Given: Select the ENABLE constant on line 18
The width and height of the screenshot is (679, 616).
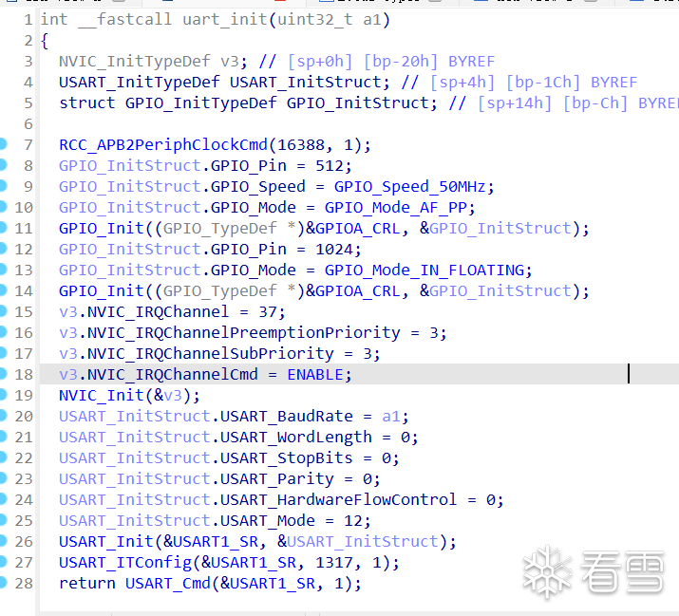Looking at the screenshot, I should click(x=315, y=375).
